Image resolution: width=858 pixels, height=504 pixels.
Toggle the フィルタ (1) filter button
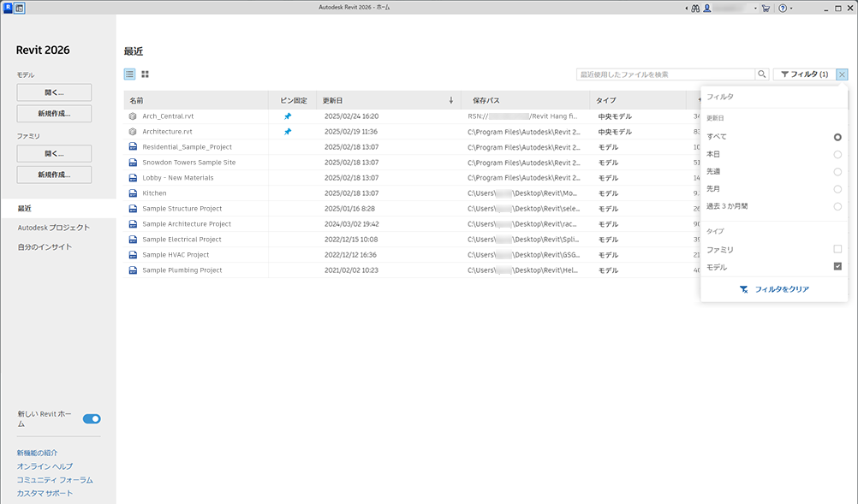[804, 74]
